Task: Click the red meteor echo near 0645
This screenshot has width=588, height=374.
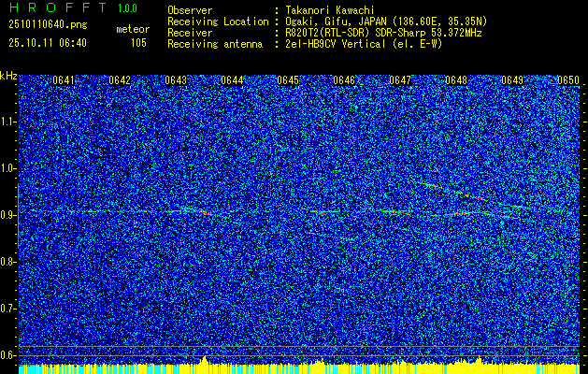Action: tap(320, 212)
